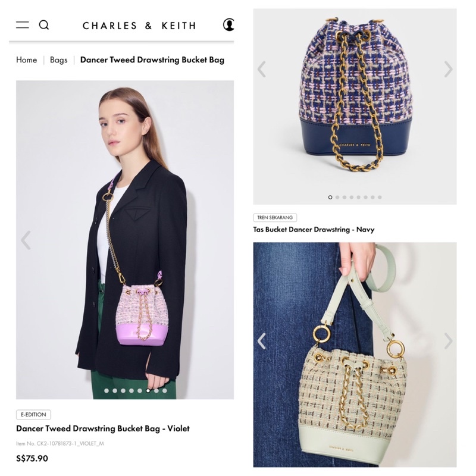Select first carousel dot under navy bag

click(330, 198)
